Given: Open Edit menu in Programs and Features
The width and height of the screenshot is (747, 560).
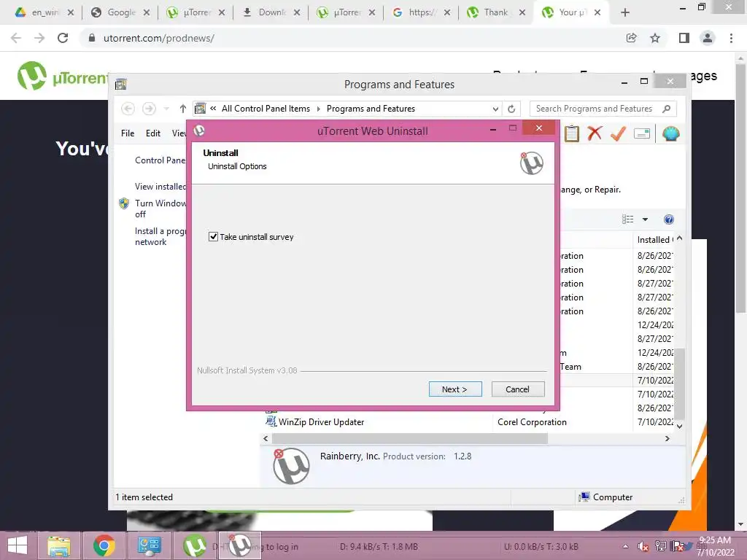Looking at the screenshot, I should 153,133.
